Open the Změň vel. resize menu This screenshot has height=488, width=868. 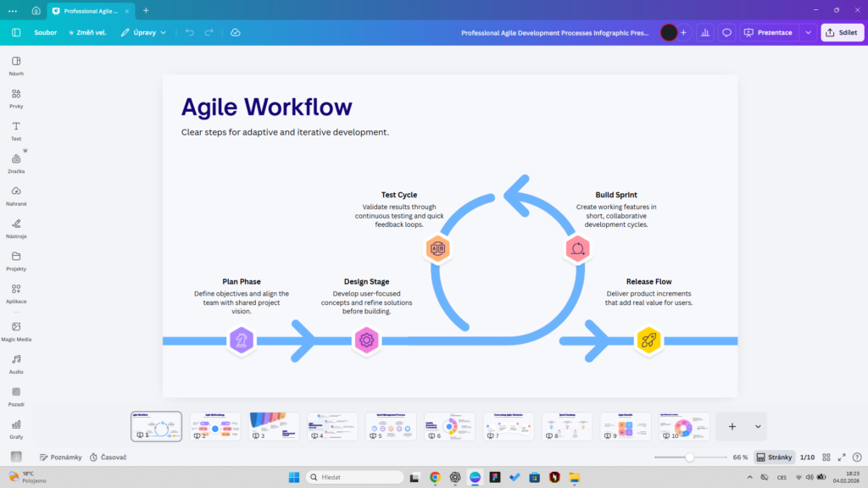coord(87,32)
